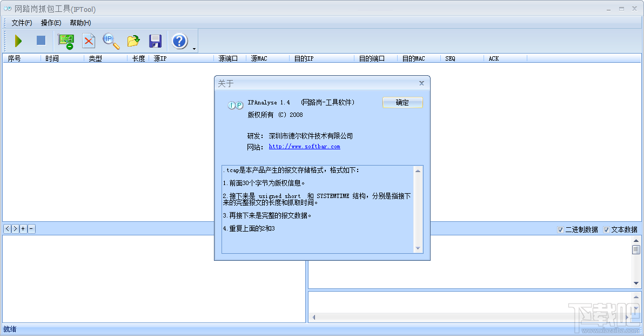Sort by the 序号 column header
Image resolution: width=644 pixels, height=336 pixels.
coord(22,58)
